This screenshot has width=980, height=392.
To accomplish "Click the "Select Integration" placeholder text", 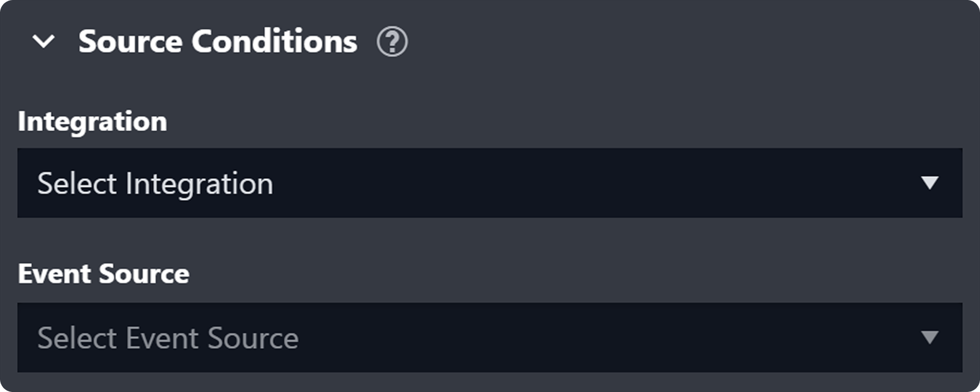I will 155,183.
